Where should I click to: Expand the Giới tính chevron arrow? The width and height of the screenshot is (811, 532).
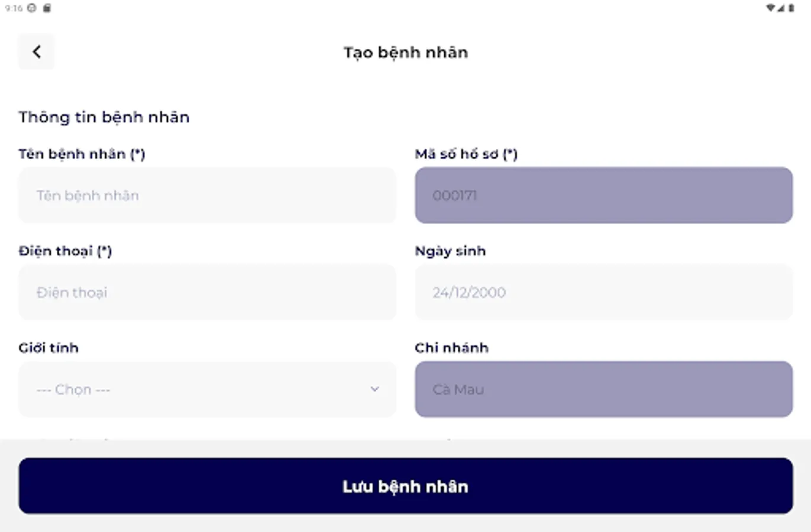click(x=374, y=389)
